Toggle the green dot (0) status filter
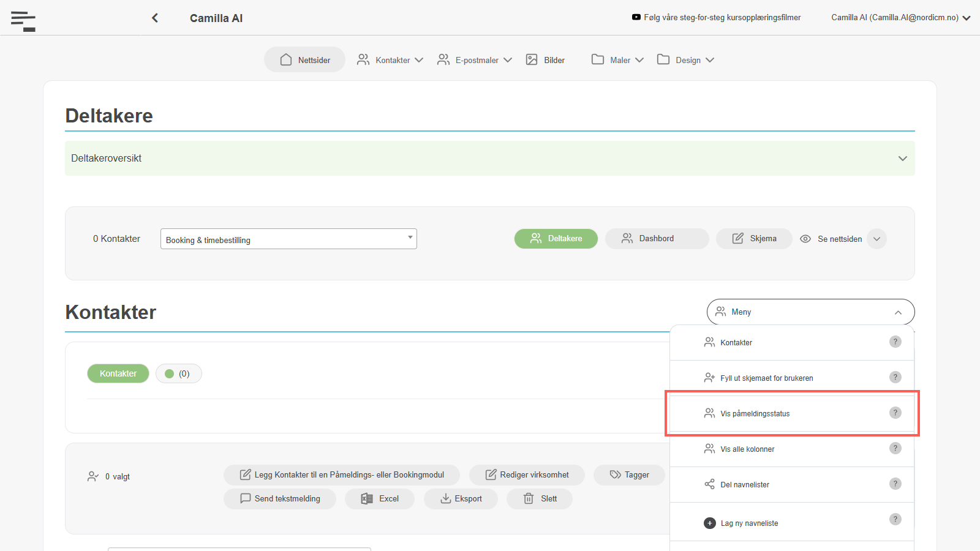This screenshot has width=980, height=551. [x=179, y=373]
